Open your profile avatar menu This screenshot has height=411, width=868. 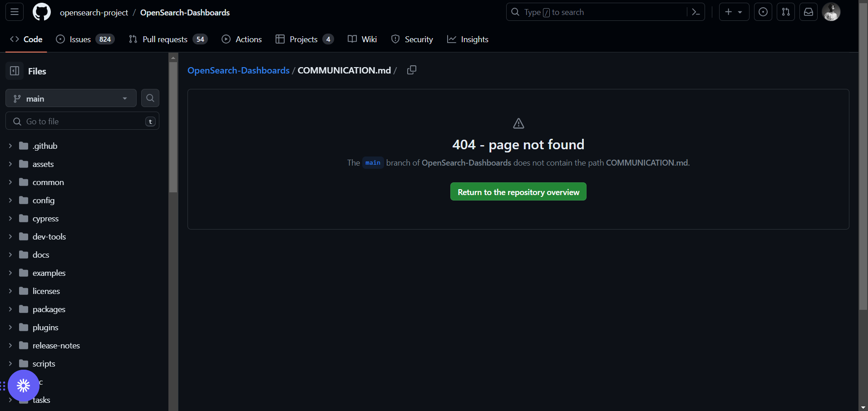click(x=832, y=12)
